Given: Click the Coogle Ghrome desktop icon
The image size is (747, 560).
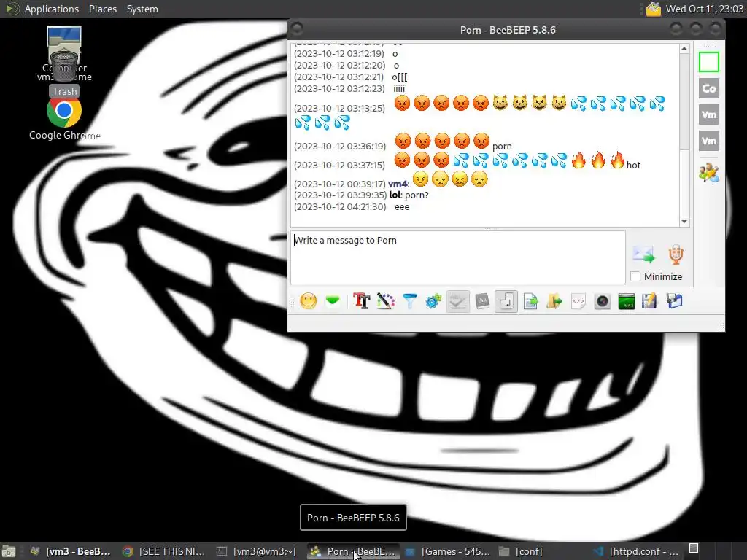Looking at the screenshot, I should [64, 119].
